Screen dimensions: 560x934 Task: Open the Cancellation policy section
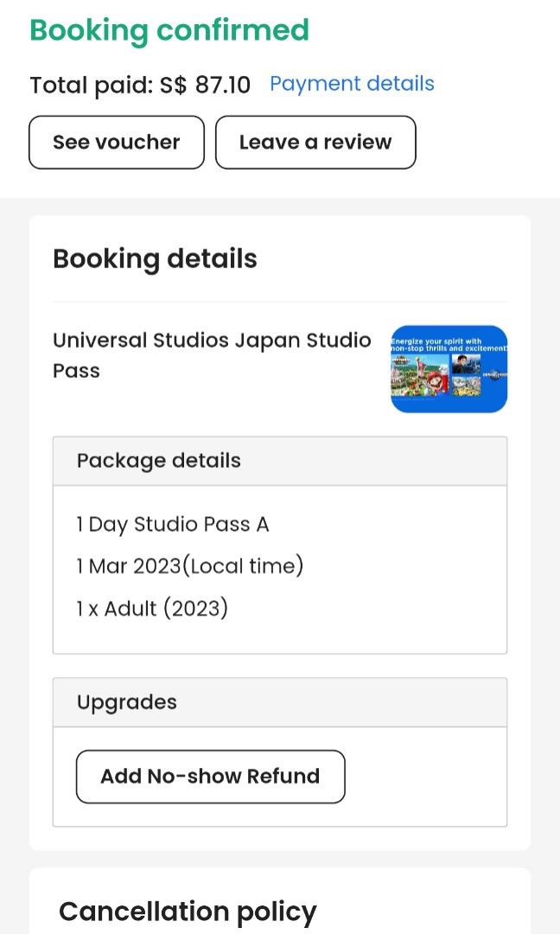point(188,911)
